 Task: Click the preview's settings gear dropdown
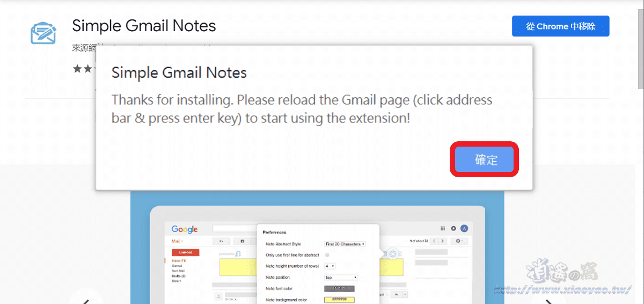(460, 241)
